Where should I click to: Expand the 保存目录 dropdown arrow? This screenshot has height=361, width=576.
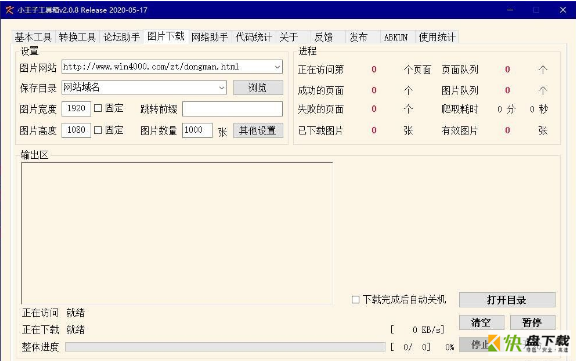[x=222, y=88]
